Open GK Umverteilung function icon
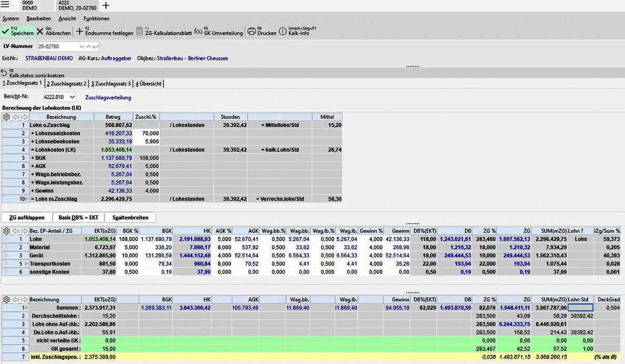This screenshot has width=625, height=364. pos(198,32)
